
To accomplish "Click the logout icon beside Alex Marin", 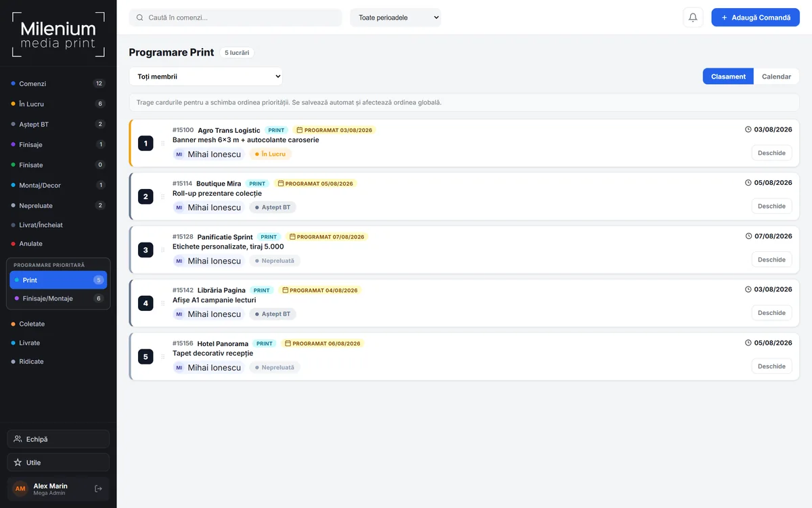I will click(98, 488).
